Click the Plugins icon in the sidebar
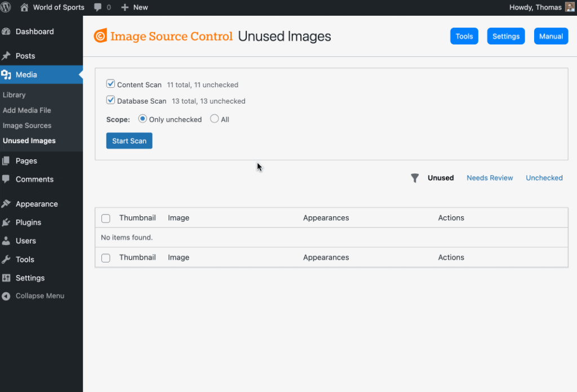Screen dimensions: 577x392 (x=6, y=222)
